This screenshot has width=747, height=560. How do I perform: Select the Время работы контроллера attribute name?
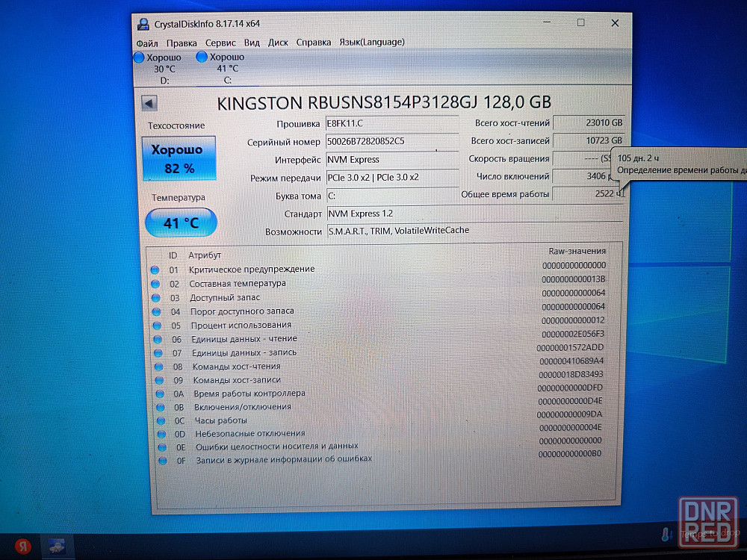249,393
